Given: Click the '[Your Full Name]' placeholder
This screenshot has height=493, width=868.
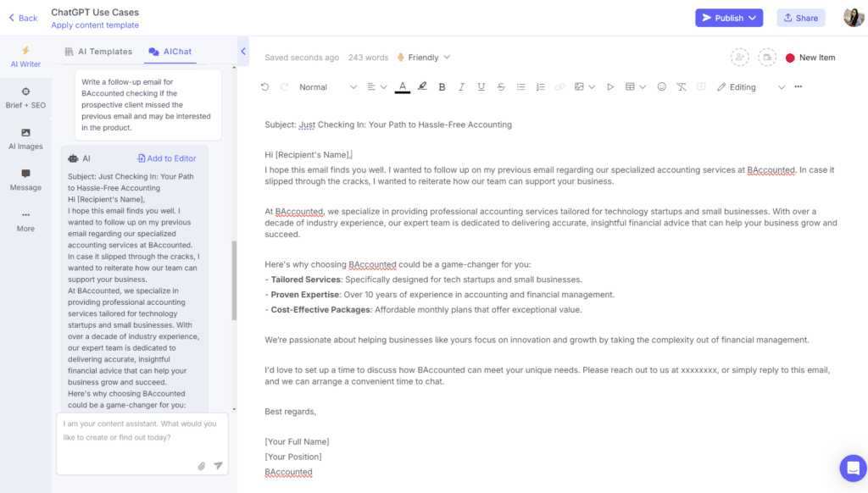Looking at the screenshot, I should 297,441.
